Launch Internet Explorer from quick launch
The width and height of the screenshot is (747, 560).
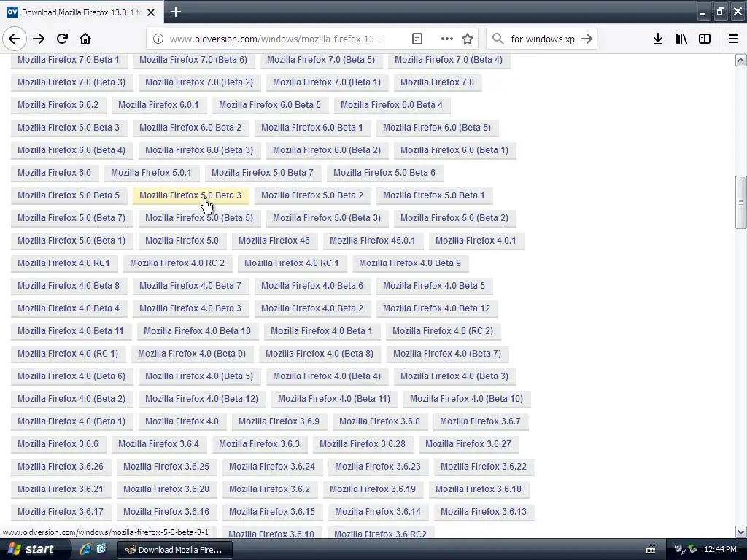(85, 549)
